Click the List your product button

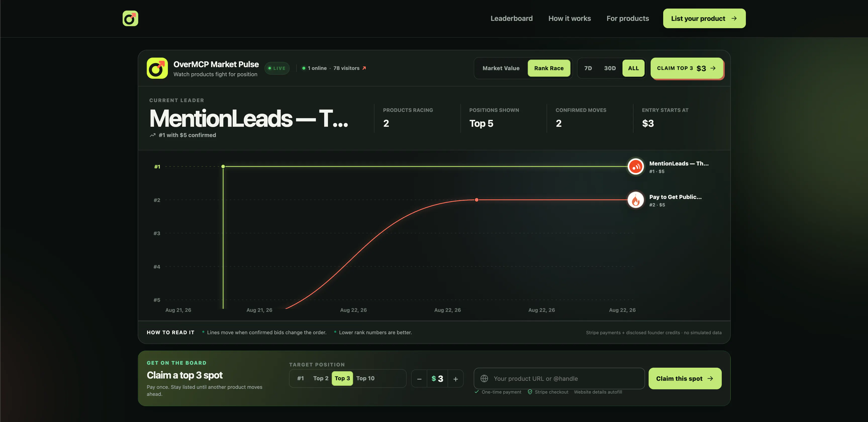click(704, 18)
